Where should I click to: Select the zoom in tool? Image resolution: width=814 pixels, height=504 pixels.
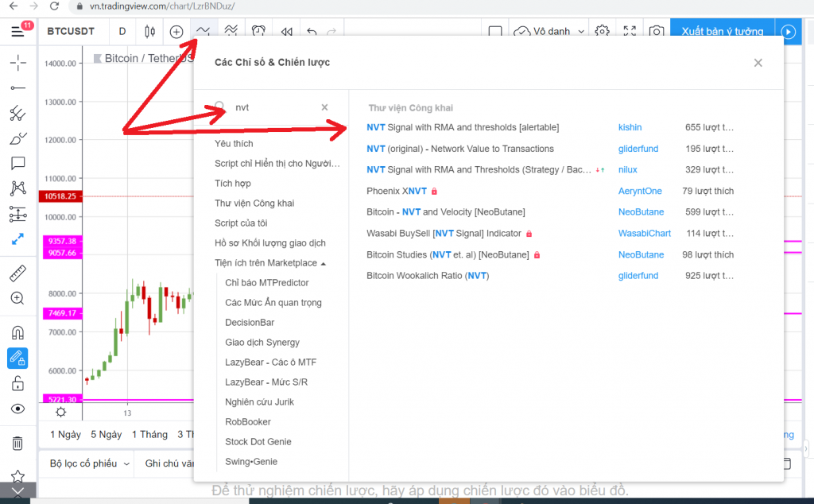[17, 298]
